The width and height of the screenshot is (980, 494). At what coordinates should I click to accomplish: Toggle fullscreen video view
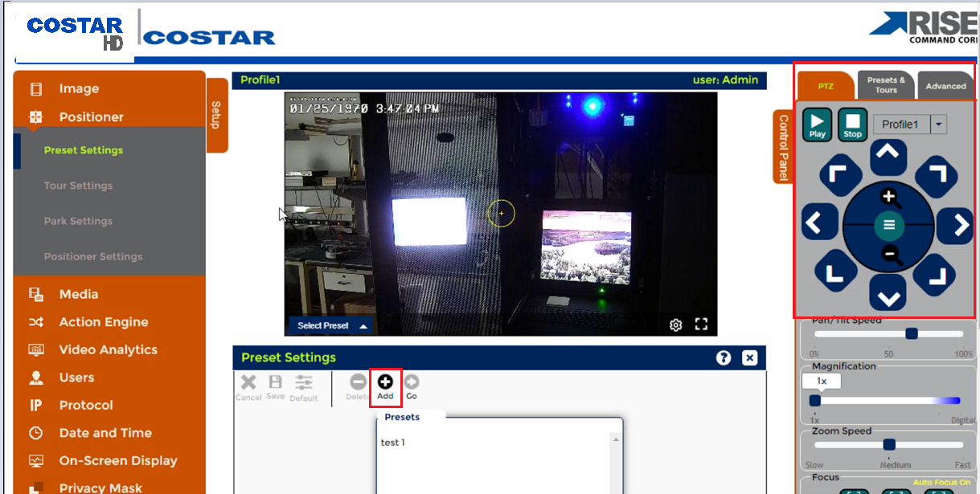click(x=701, y=325)
